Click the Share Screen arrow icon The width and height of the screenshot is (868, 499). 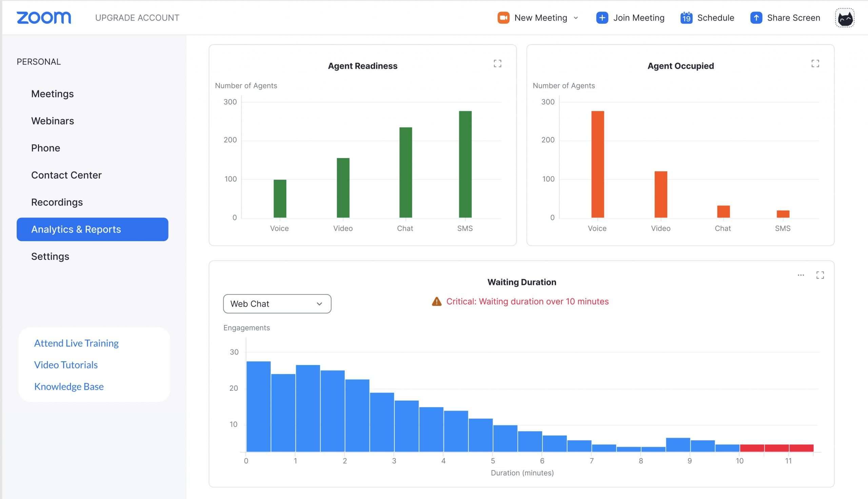click(x=756, y=18)
